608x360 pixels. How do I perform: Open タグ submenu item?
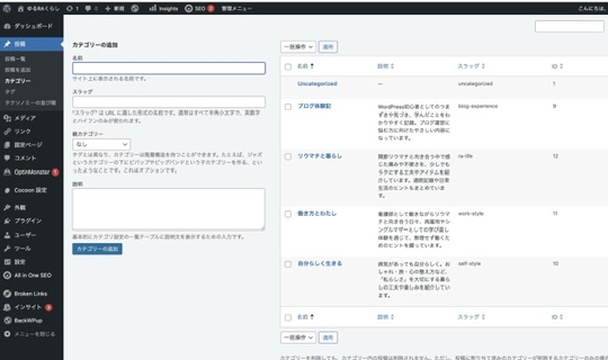[x=10, y=92]
